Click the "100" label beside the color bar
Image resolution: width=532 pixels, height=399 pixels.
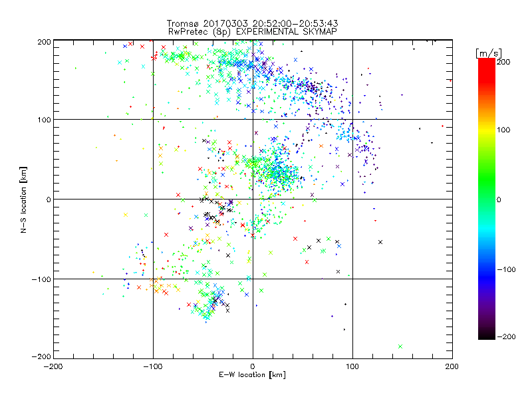[x=503, y=130]
